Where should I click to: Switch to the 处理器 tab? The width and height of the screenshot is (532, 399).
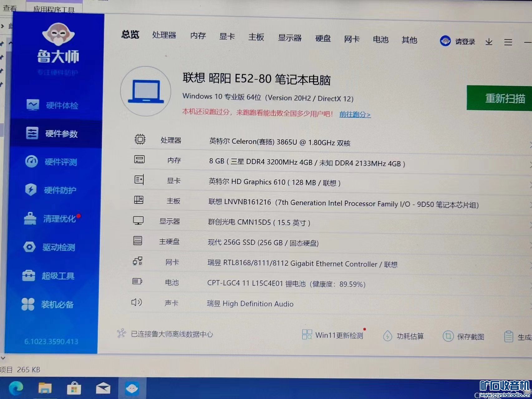pos(164,35)
